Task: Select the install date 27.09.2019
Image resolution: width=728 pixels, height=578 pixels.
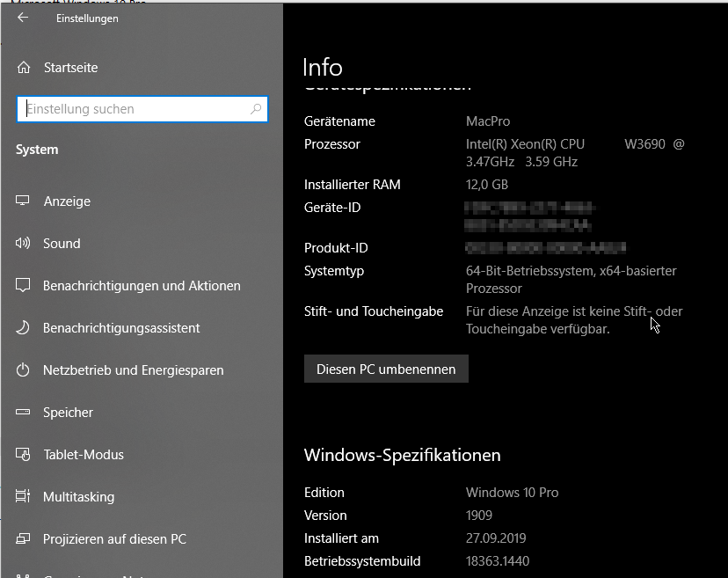Action: [496, 538]
